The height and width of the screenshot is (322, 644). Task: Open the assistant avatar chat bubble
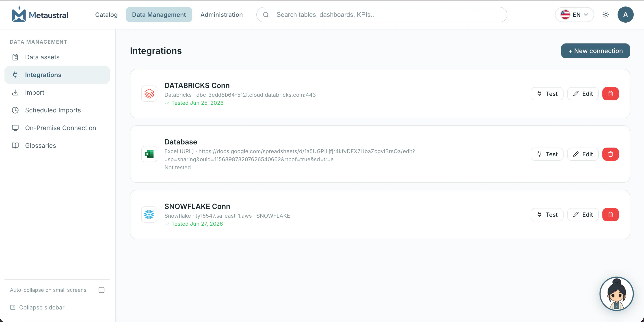click(x=616, y=294)
